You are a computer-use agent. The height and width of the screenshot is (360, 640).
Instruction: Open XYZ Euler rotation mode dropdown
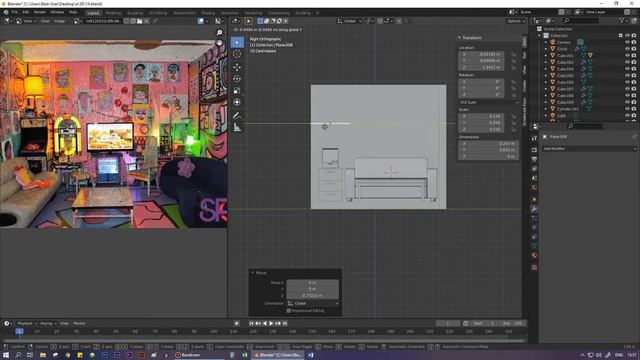(489, 102)
